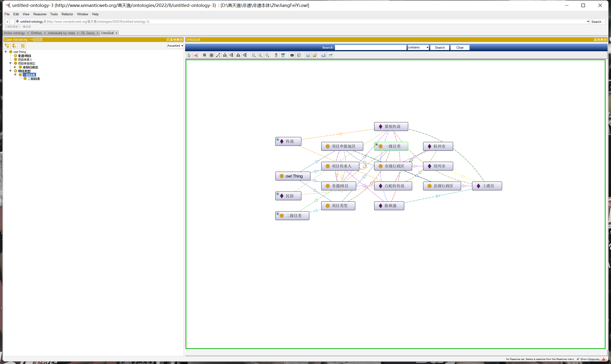Open the contains search mode dropdown

click(x=418, y=47)
